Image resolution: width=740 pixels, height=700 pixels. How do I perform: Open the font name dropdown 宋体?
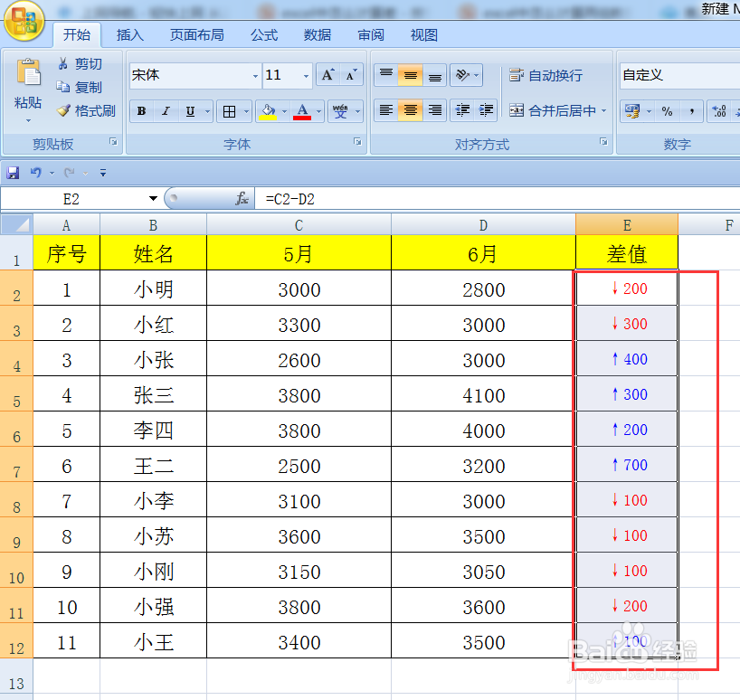pyautogui.click(x=255, y=76)
